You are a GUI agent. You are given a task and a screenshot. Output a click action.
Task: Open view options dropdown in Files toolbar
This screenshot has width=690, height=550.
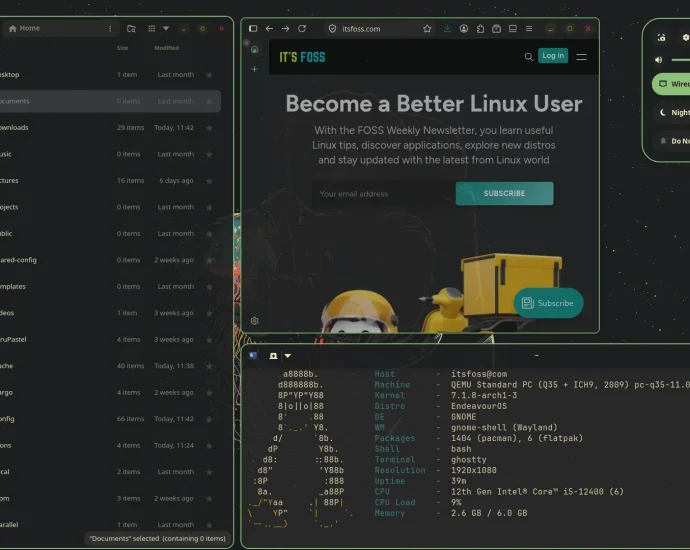[166, 29]
